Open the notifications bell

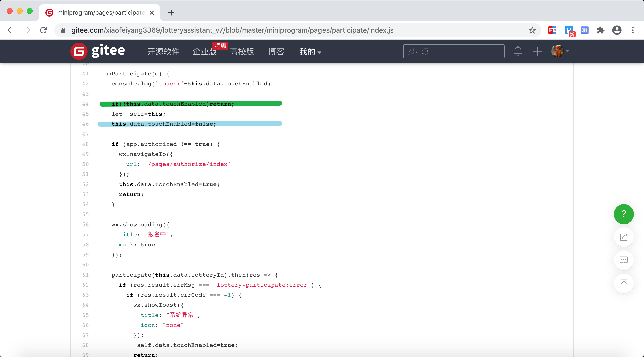(518, 51)
